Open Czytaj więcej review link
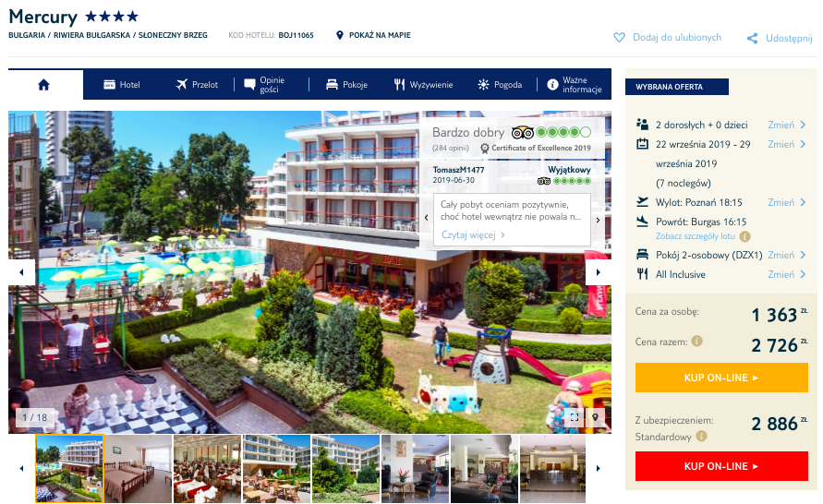Viewport: 823px width, 504px height. (x=473, y=235)
